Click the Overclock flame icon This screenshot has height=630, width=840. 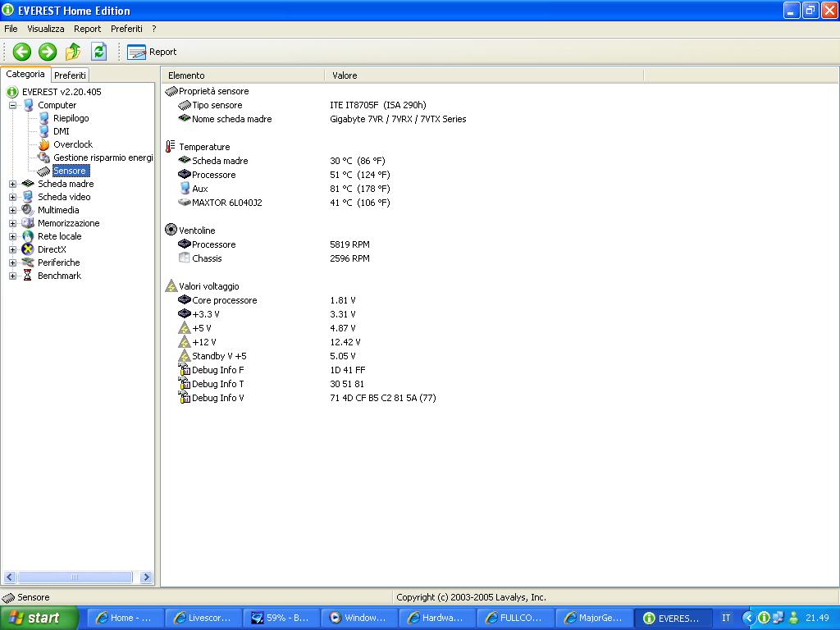pos(44,144)
